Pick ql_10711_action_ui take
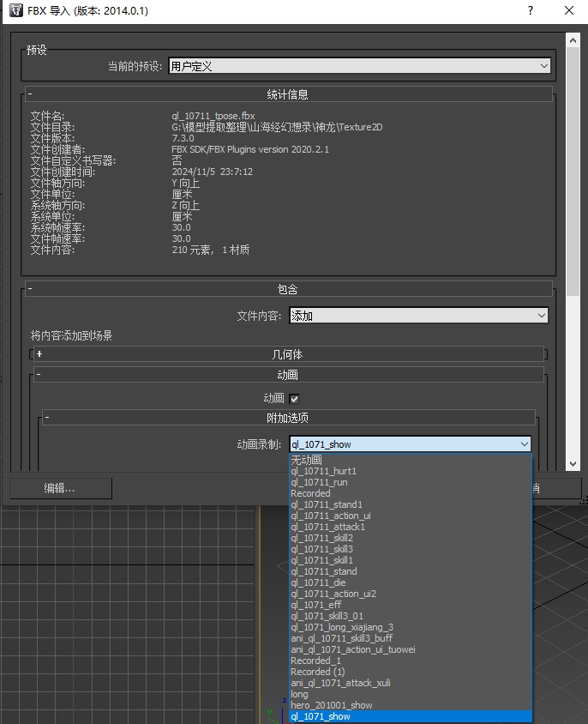 (411, 516)
